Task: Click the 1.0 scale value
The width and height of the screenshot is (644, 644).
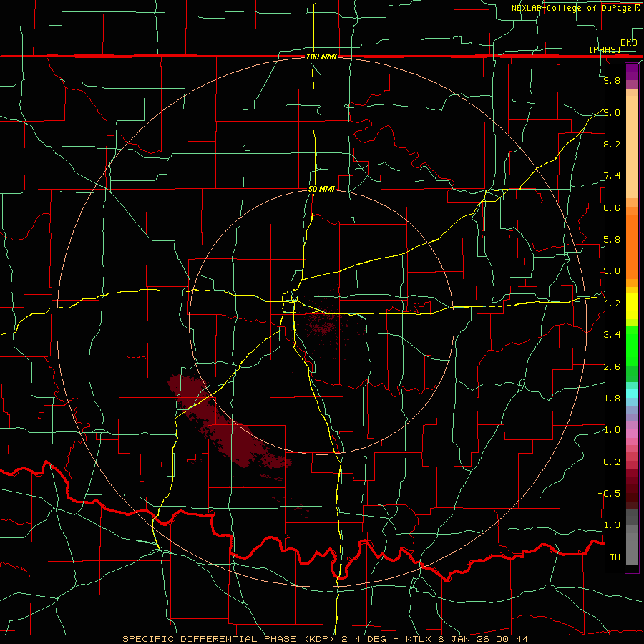Action: (612, 430)
